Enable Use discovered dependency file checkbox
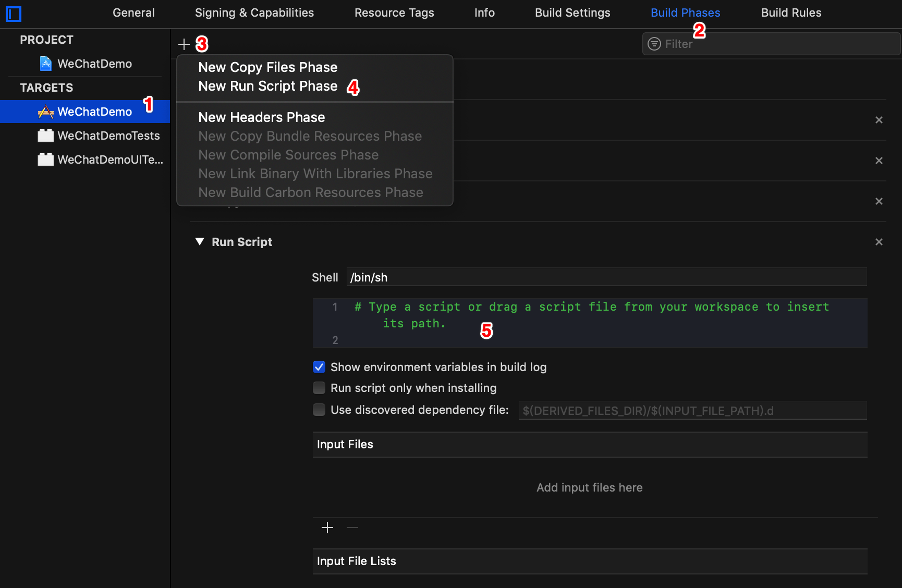 click(319, 410)
